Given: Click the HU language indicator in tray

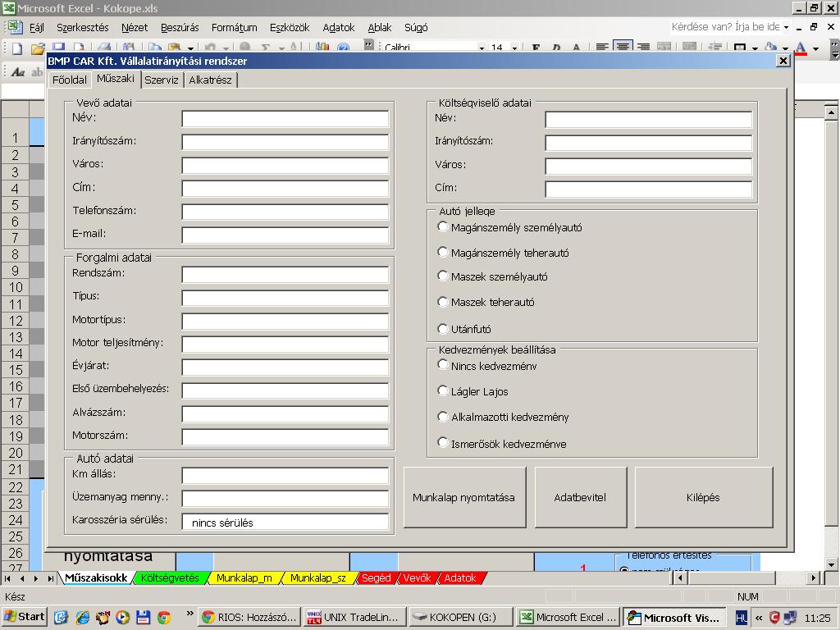Looking at the screenshot, I should (x=742, y=617).
